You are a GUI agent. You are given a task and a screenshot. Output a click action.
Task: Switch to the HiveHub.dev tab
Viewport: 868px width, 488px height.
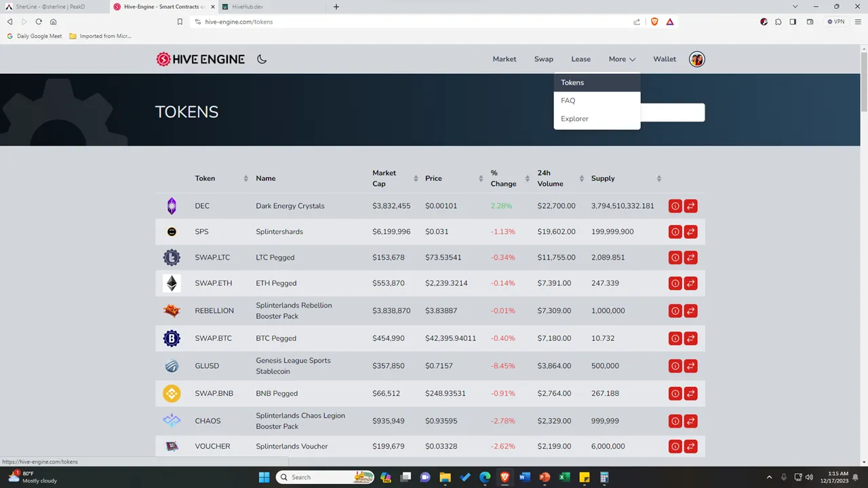click(273, 7)
